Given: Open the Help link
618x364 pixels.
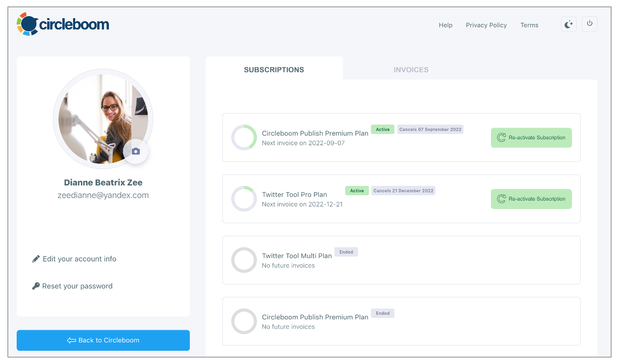Looking at the screenshot, I should click(x=445, y=25).
